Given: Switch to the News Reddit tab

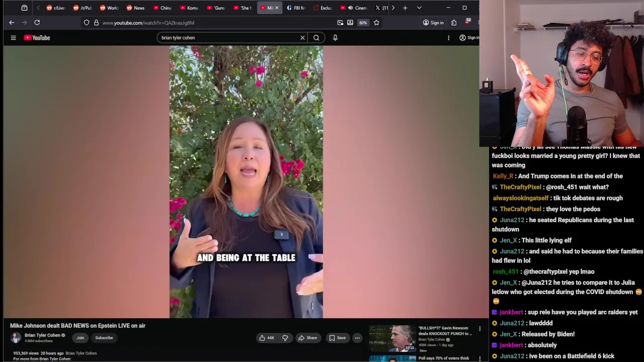Looking at the screenshot, I should click(x=136, y=8).
